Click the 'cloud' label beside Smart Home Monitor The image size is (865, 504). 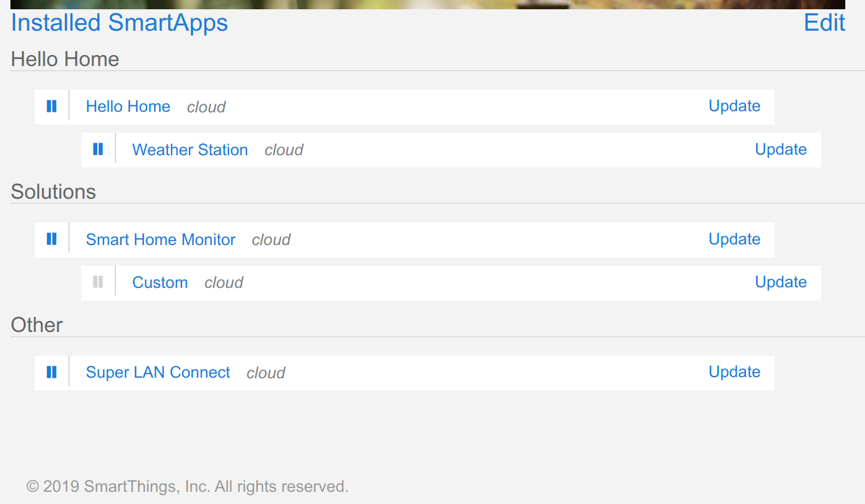tap(271, 240)
